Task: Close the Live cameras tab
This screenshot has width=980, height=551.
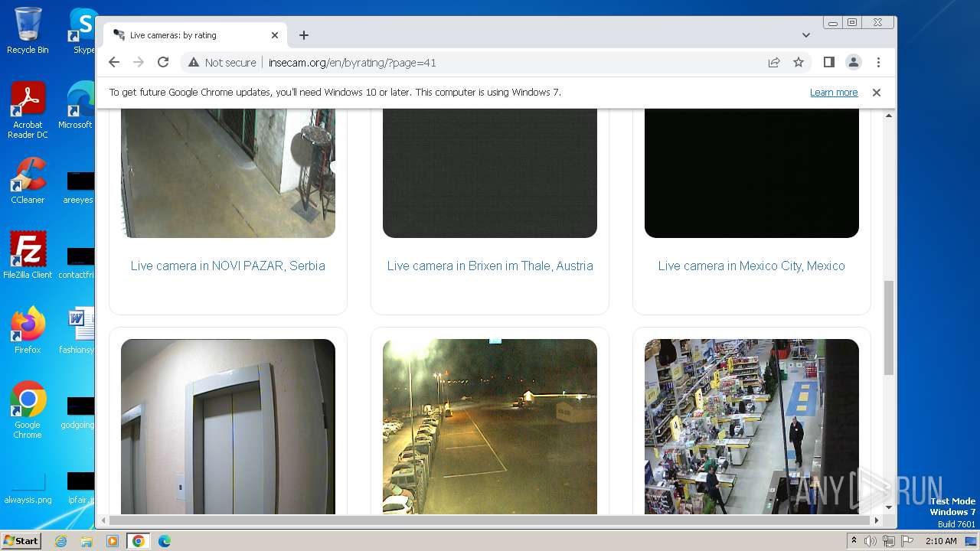Action: [x=275, y=35]
